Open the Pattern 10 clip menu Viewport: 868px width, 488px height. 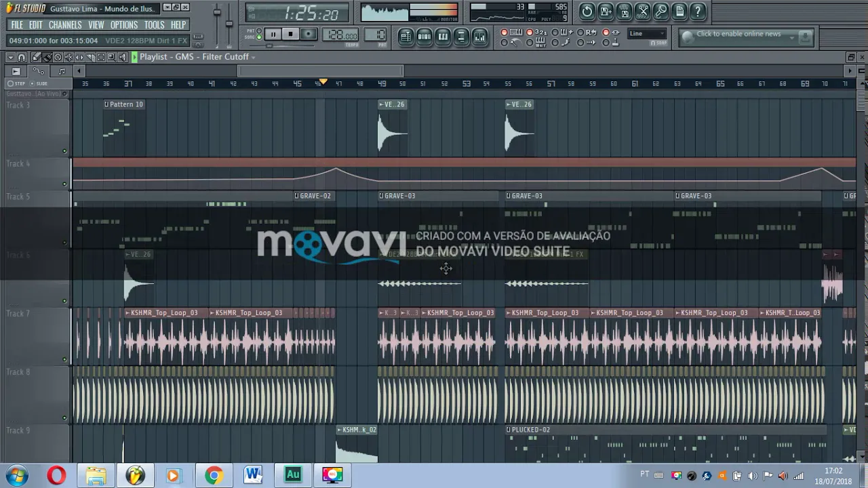(x=106, y=104)
